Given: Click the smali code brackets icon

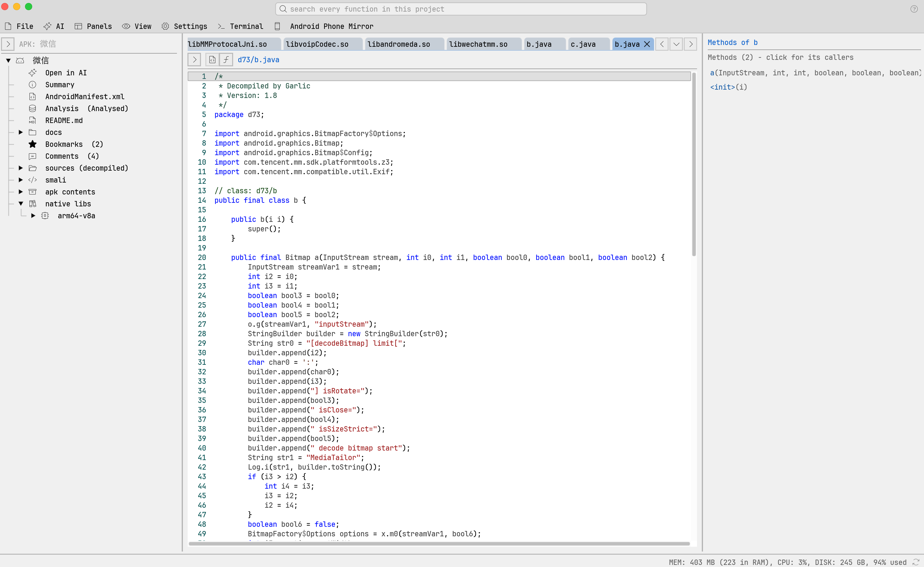Looking at the screenshot, I should [33, 180].
